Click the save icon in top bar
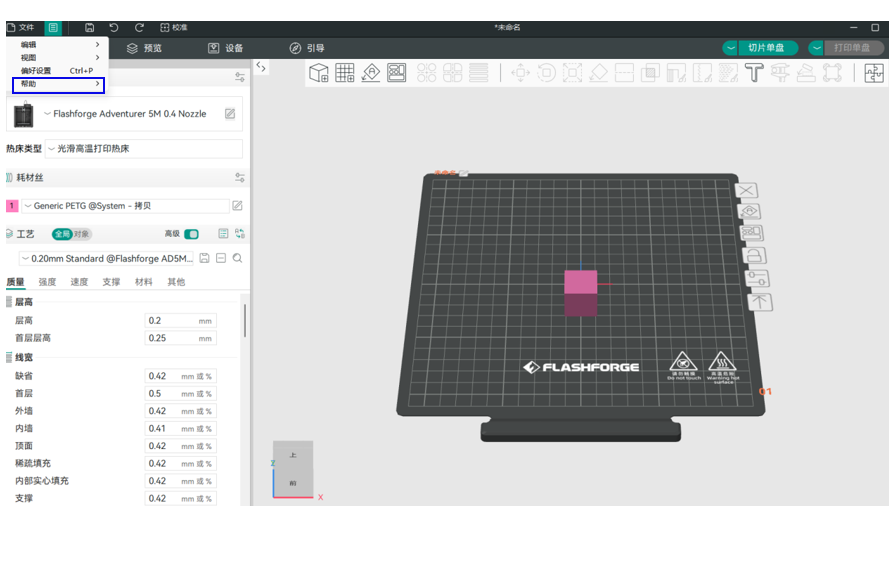 (90, 28)
